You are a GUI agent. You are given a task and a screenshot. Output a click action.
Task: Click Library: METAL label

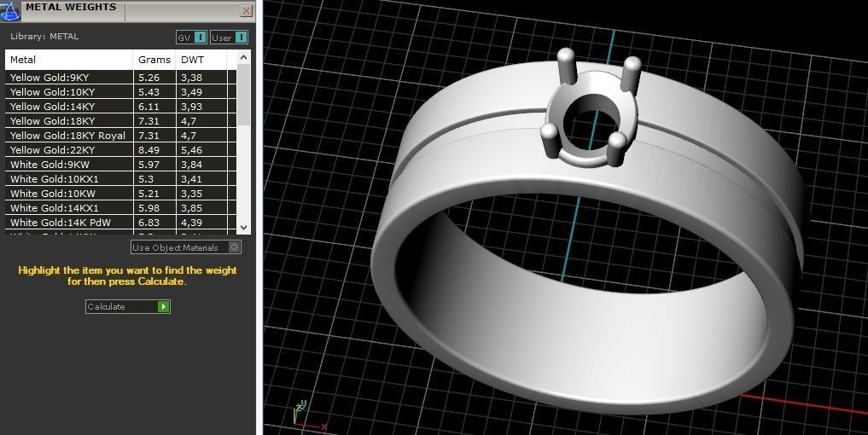pos(44,37)
